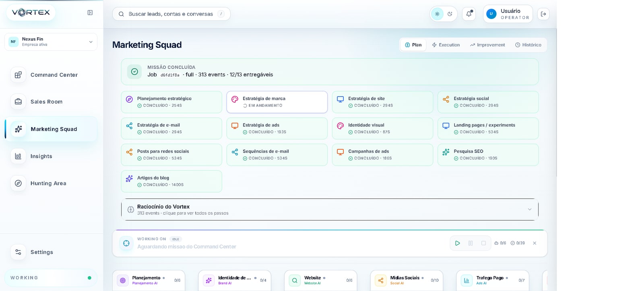Open Settings in sidebar

coord(51,252)
